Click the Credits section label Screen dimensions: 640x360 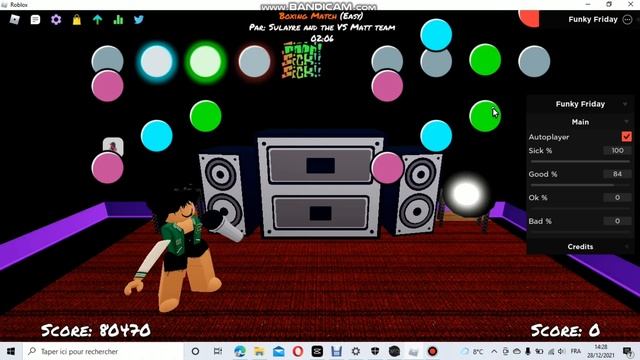pyautogui.click(x=580, y=247)
